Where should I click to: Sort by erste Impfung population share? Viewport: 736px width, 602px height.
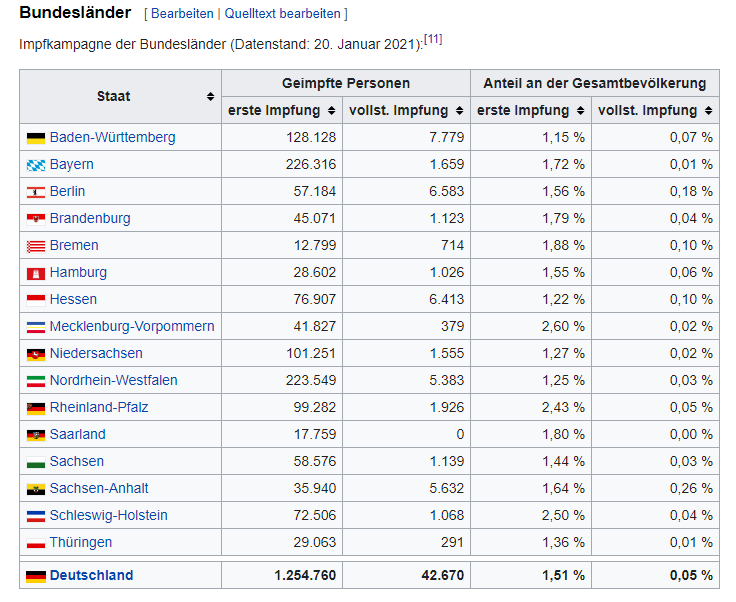tap(580, 111)
